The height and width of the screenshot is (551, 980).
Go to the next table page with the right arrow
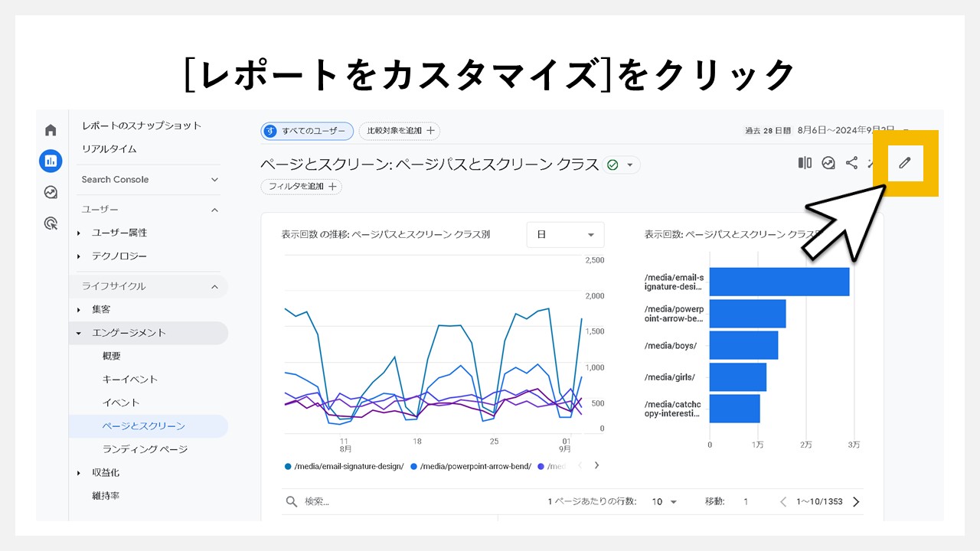point(855,501)
